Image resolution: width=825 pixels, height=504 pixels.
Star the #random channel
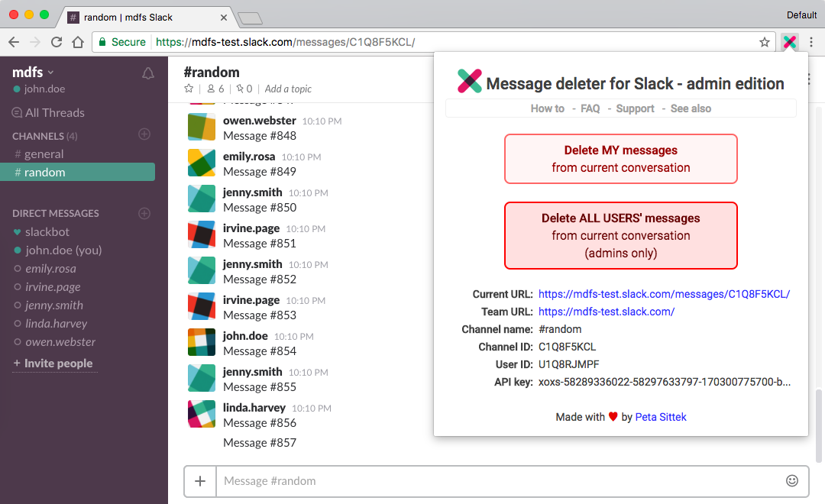pos(189,89)
